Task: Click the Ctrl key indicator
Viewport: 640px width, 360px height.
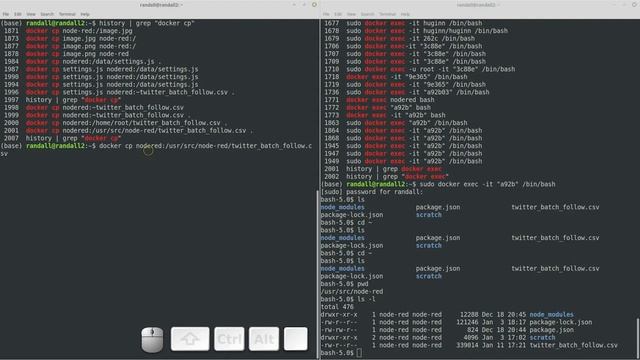Action: [x=229, y=339]
